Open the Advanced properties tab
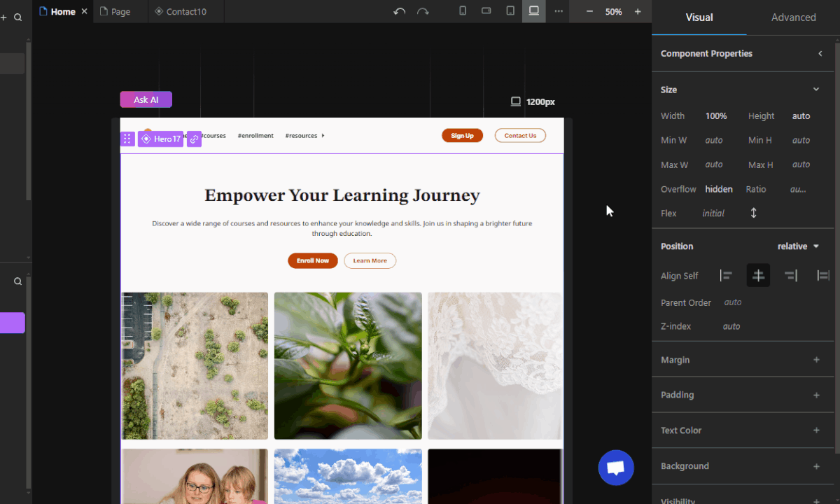This screenshot has height=504, width=840. [x=794, y=17]
